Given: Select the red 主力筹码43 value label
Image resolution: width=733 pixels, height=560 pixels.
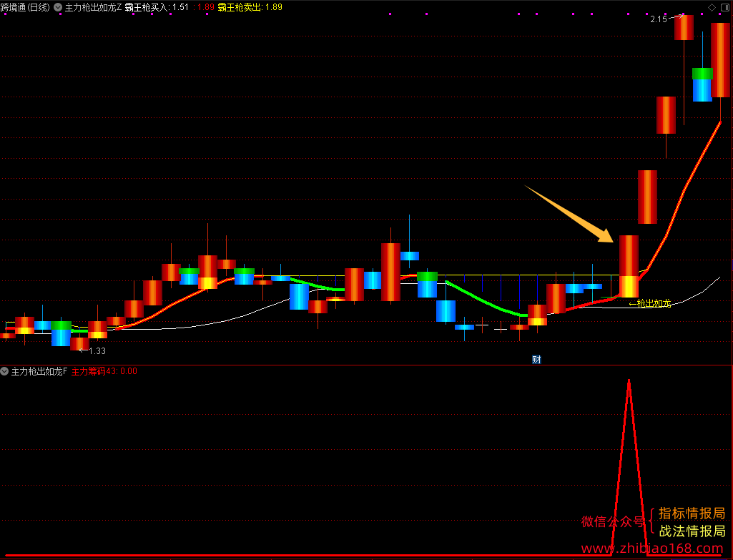Looking at the screenshot, I should point(104,371).
